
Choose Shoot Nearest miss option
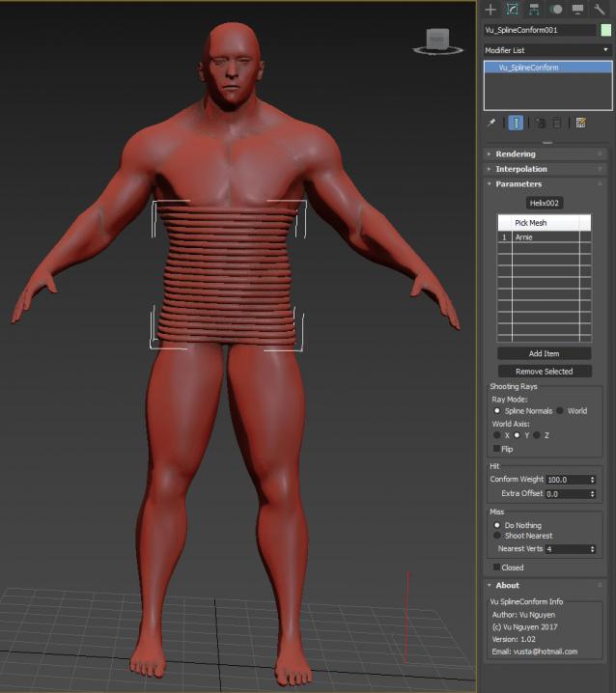497,536
